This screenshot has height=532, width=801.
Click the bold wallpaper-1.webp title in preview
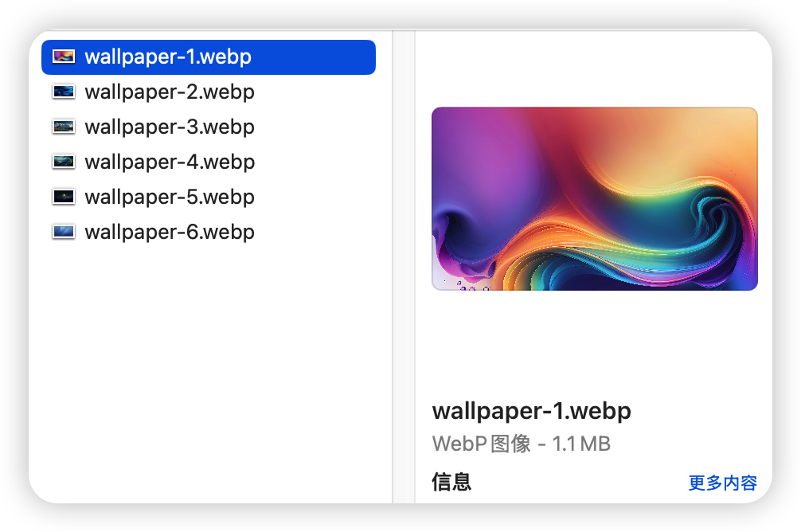pos(531,411)
